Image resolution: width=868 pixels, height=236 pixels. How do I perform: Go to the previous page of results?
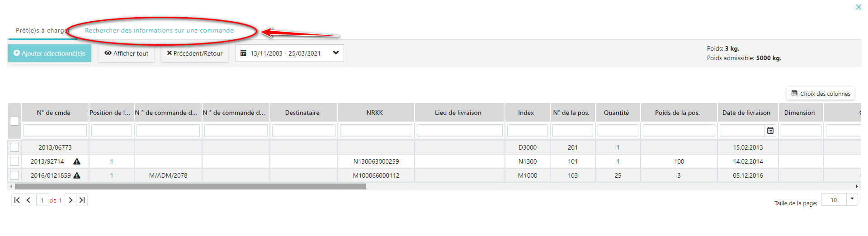pyautogui.click(x=28, y=200)
